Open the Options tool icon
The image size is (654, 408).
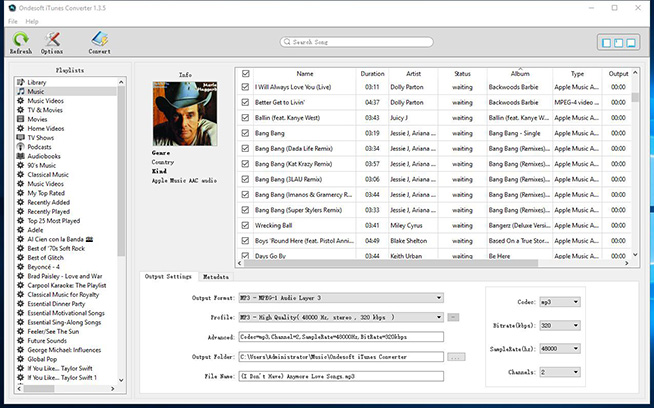52,43
